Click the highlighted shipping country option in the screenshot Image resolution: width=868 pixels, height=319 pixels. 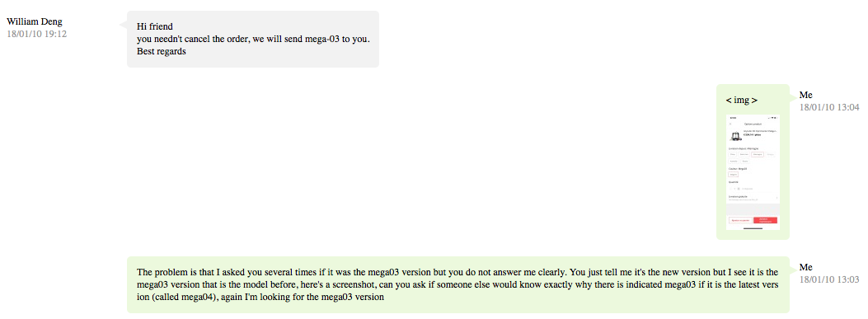pos(758,154)
